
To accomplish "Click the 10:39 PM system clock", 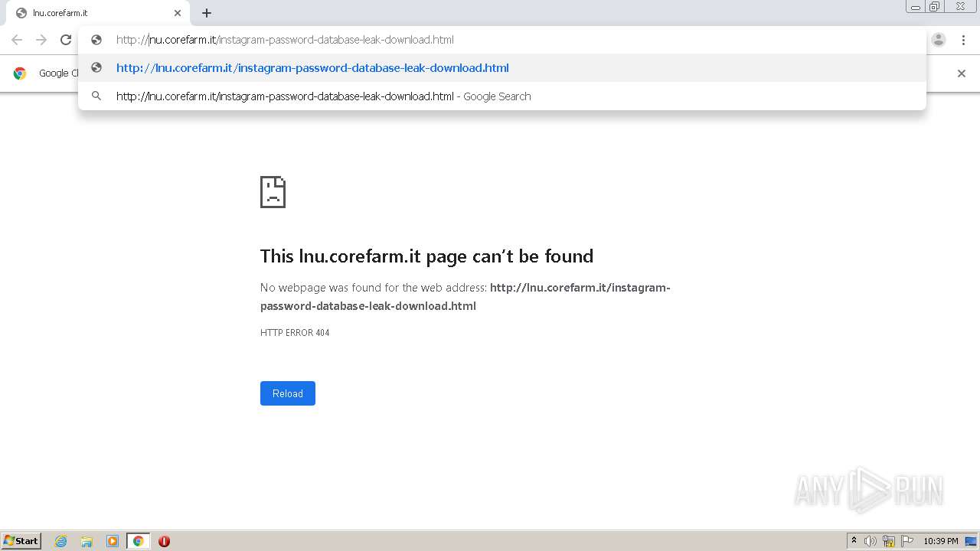I will point(940,541).
